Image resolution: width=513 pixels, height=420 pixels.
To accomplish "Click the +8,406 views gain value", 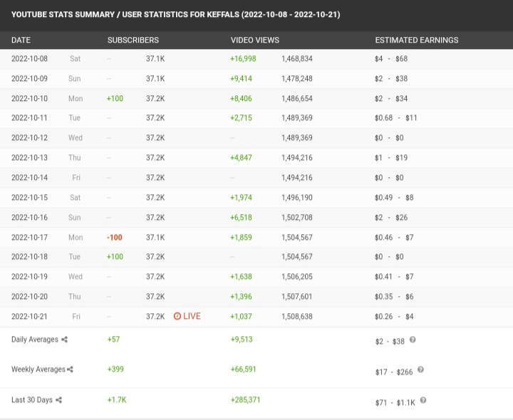I will click(x=241, y=99).
